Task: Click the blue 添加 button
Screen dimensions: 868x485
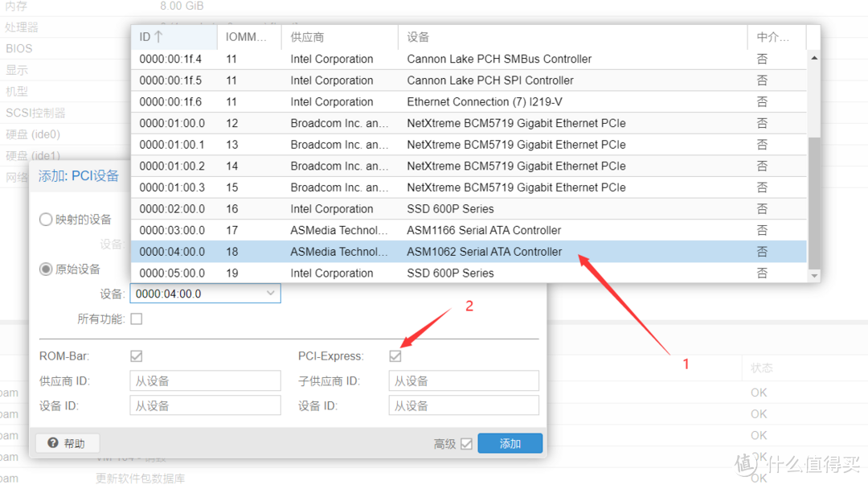Action: coord(510,443)
